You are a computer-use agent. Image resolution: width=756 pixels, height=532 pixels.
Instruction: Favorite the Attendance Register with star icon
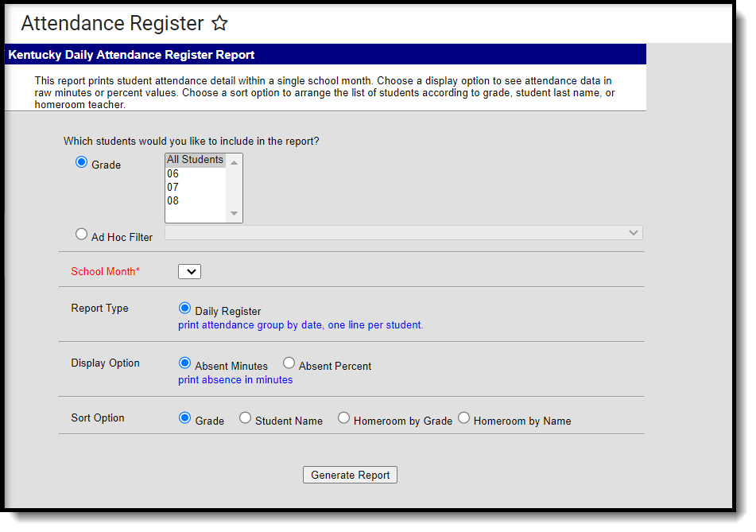(x=220, y=23)
